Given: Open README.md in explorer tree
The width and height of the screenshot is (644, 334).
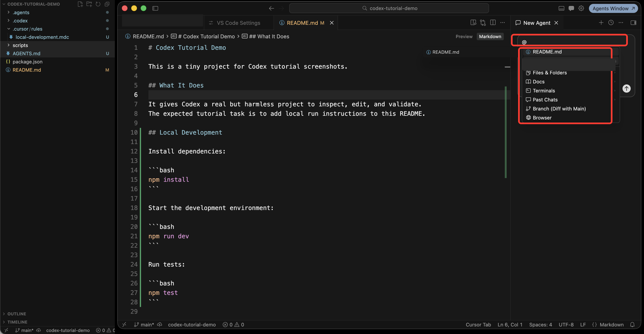Looking at the screenshot, I should point(57,70).
